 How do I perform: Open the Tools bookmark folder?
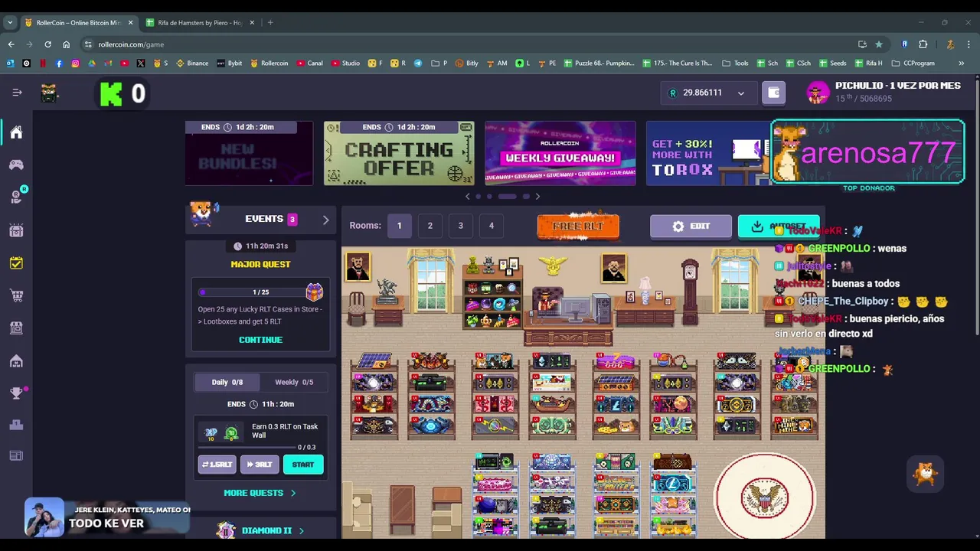[735, 63]
